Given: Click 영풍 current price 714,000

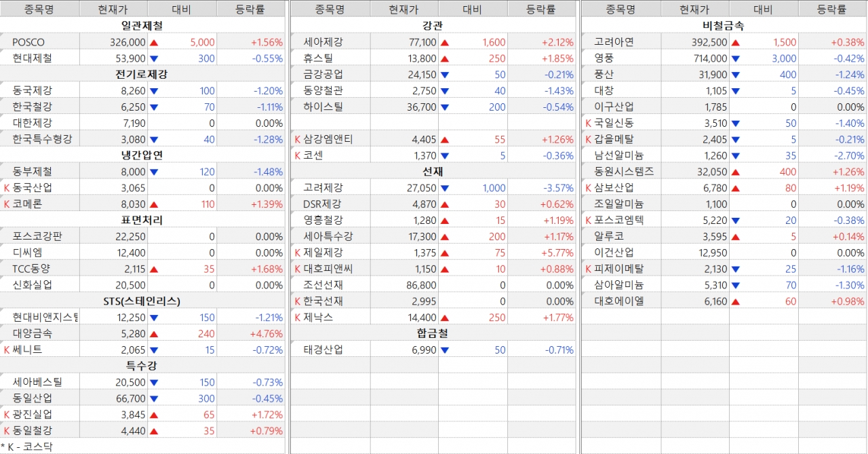Looking at the screenshot, I should tap(710, 58).
